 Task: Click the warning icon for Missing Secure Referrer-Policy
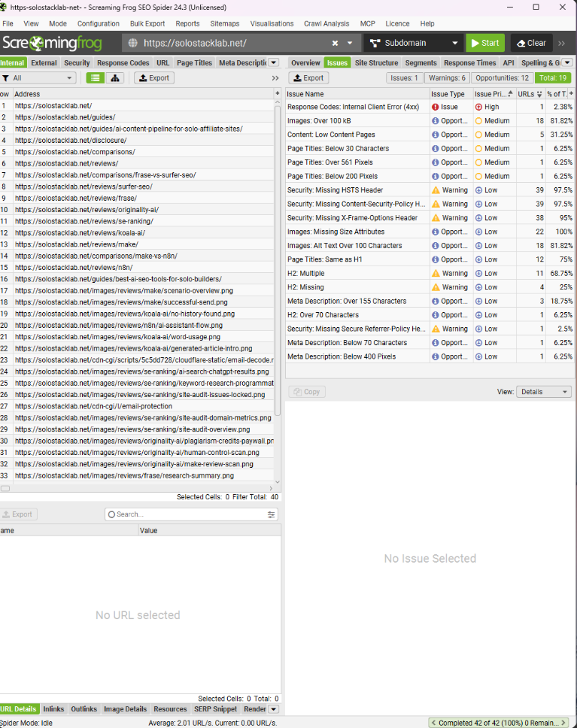click(436, 329)
